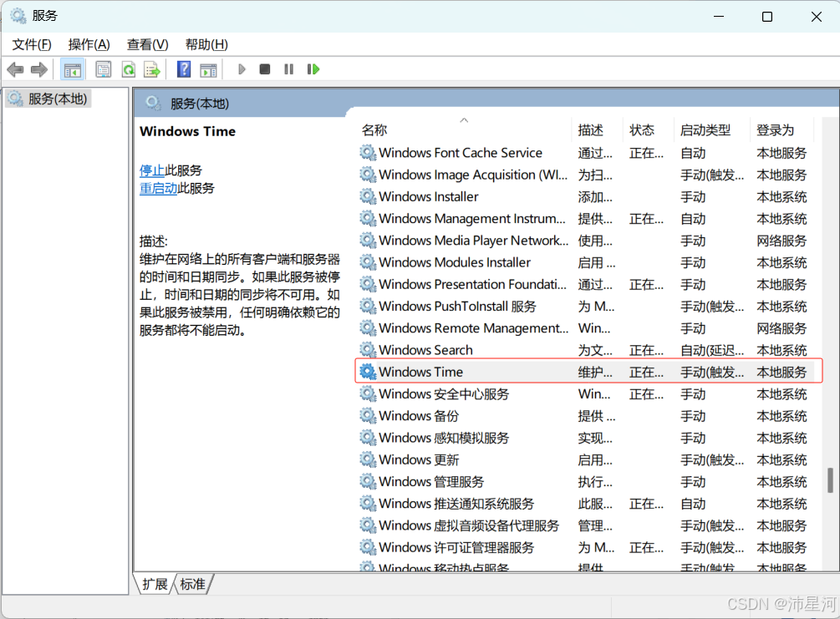The image size is (840, 619).
Task: Click the 重启动 link to restart service
Action: (x=158, y=188)
